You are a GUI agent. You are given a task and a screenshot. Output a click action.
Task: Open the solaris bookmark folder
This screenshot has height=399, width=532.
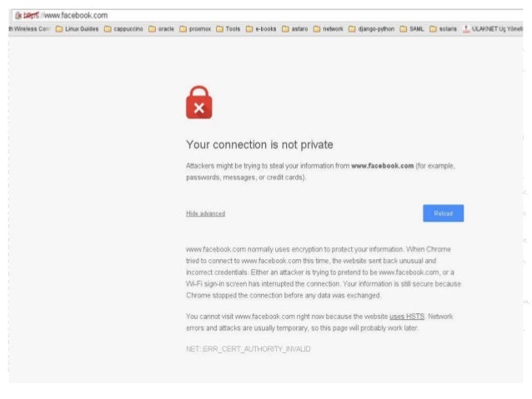click(443, 29)
